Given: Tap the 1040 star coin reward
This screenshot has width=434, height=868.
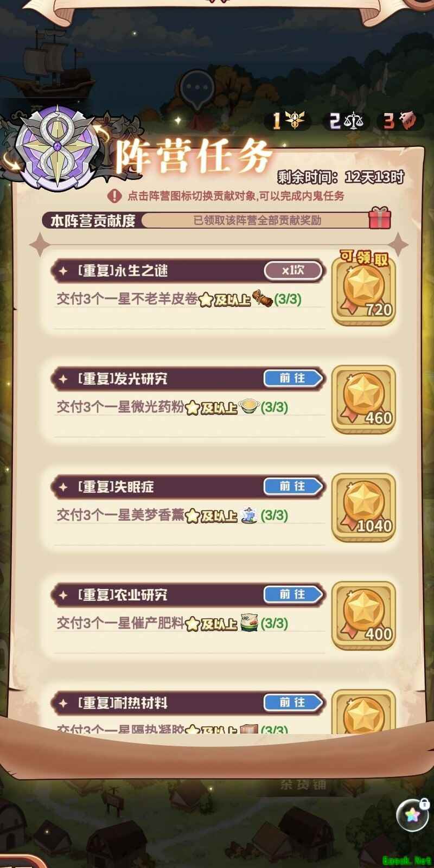Looking at the screenshot, I should point(363,507).
